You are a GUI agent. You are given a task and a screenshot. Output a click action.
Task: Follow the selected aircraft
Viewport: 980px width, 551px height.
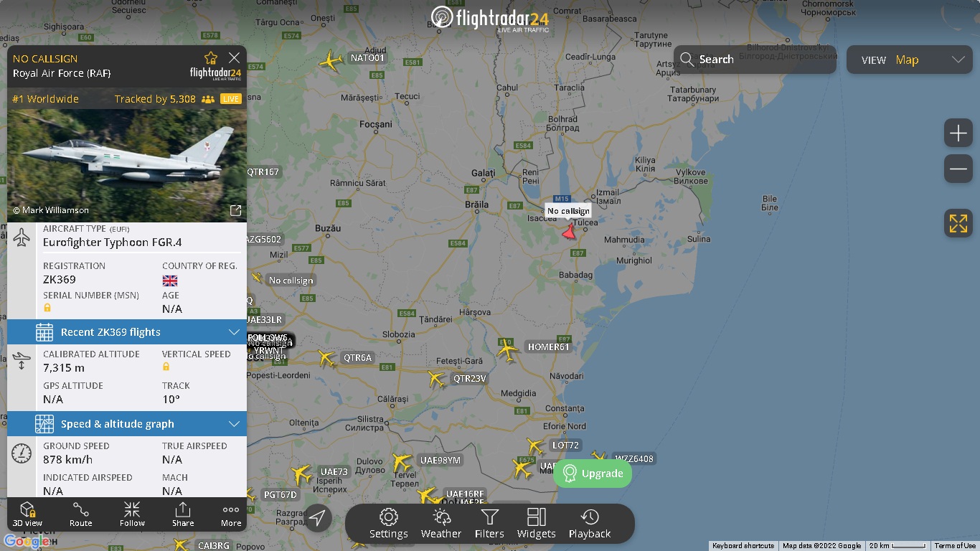(132, 514)
